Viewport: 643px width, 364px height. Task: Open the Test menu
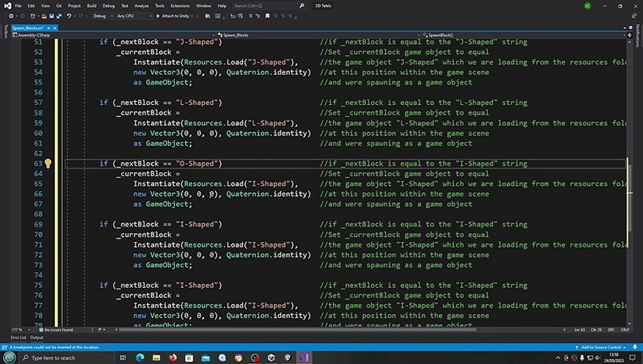coord(125,6)
